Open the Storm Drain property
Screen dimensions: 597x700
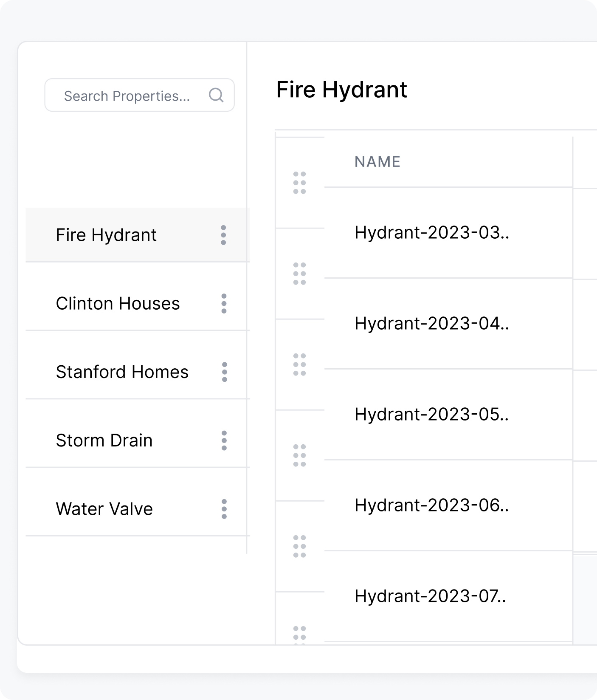pyautogui.click(x=104, y=440)
